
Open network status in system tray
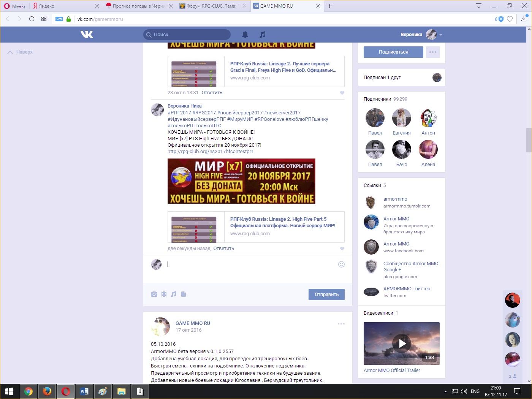click(455, 391)
